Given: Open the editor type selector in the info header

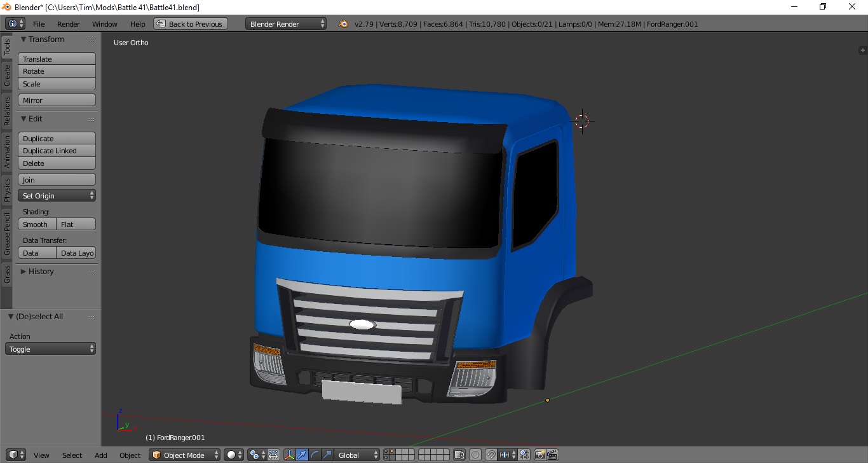Looking at the screenshot, I should pyautogui.click(x=15, y=24).
